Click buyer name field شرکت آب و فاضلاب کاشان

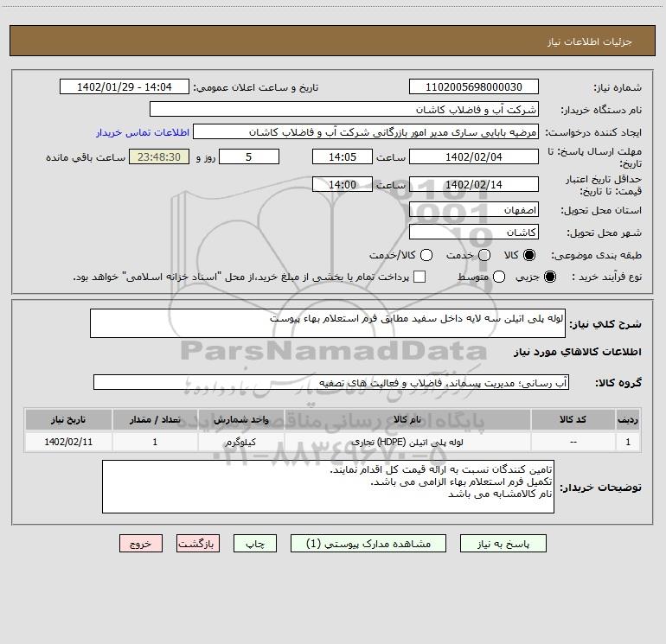[x=344, y=110]
